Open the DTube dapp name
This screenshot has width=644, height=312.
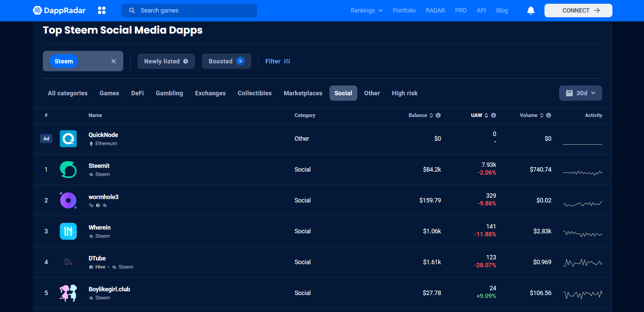(97, 258)
